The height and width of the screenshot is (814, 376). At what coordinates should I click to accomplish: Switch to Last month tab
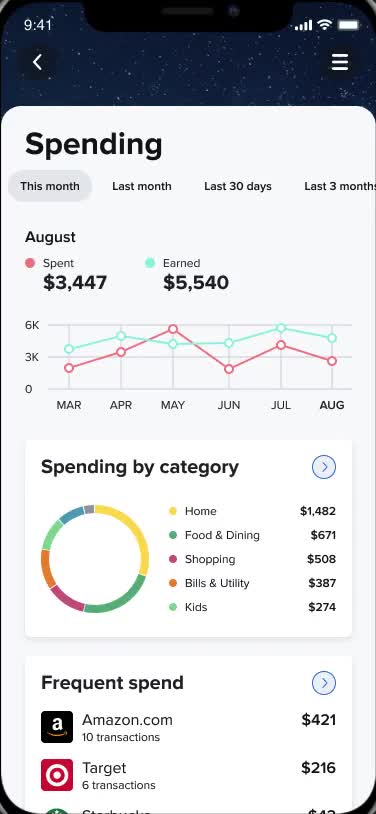142,186
